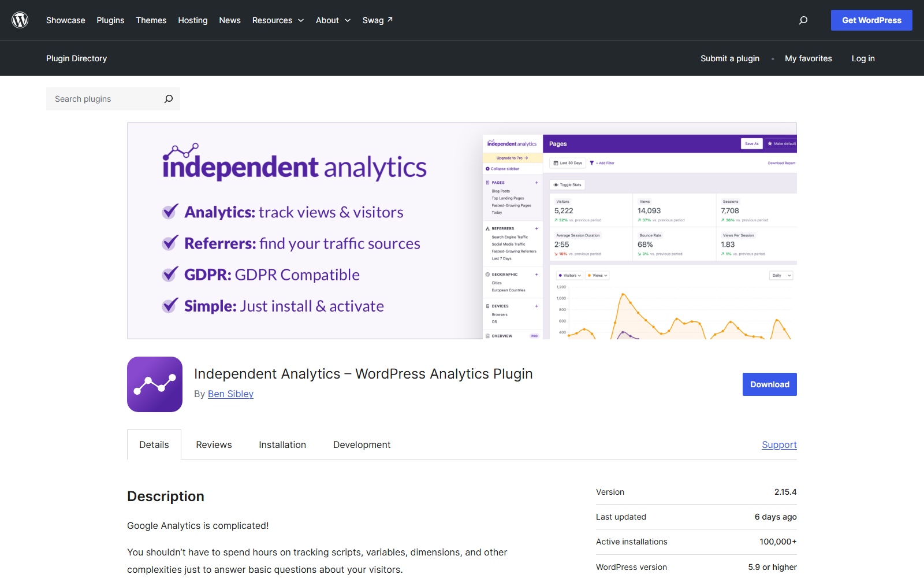This screenshot has width=924, height=578.
Task: Click the version value 2.15.4
Action: coord(785,492)
